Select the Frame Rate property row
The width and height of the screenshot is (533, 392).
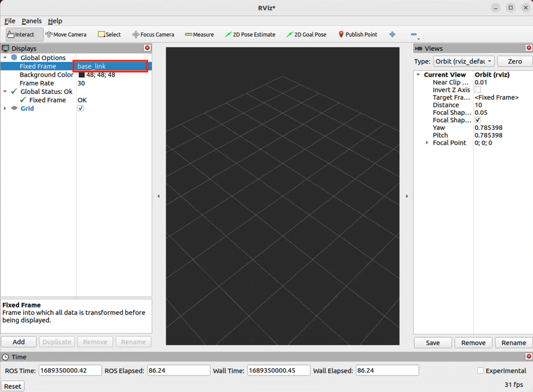pos(76,83)
